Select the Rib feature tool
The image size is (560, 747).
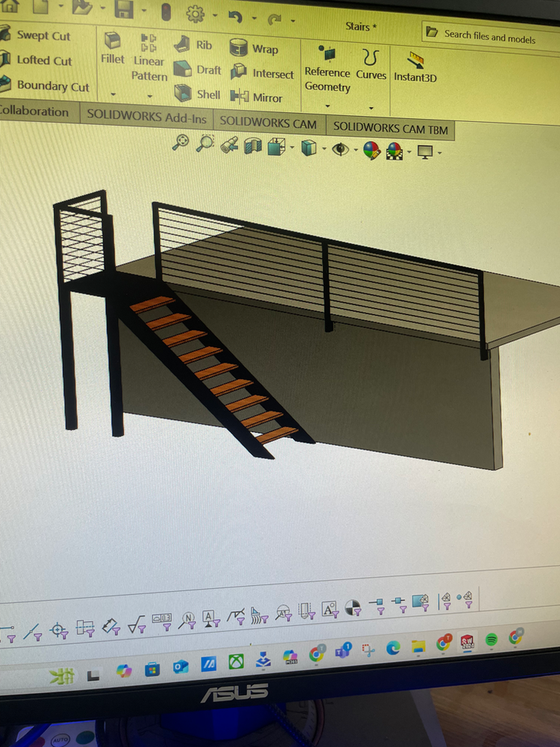coord(193,44)
